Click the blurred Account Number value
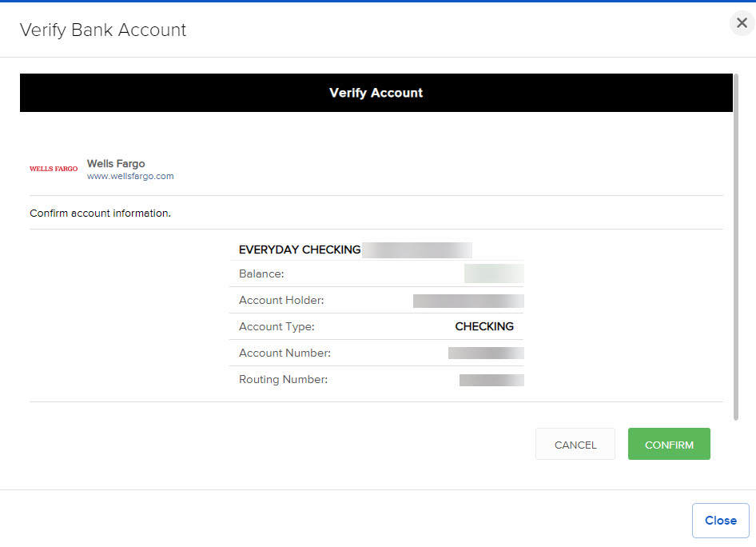 coord(486,353)
